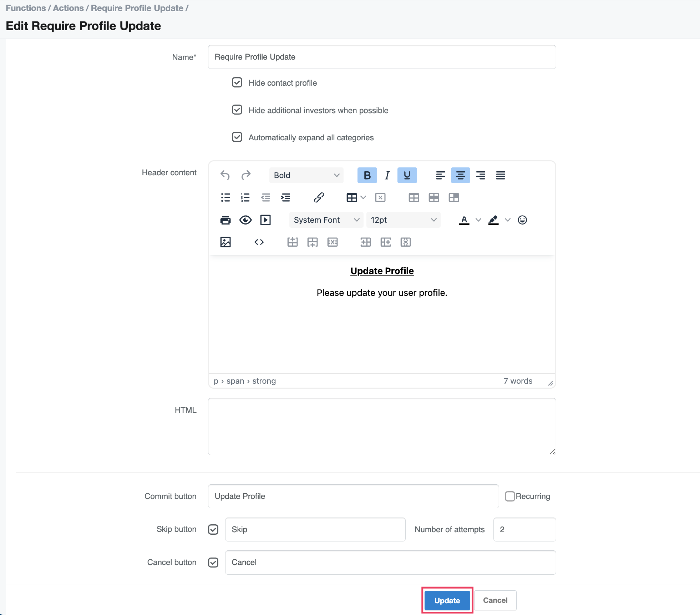
Task: Open the Bold format dropdown
Action: [306, 175]
